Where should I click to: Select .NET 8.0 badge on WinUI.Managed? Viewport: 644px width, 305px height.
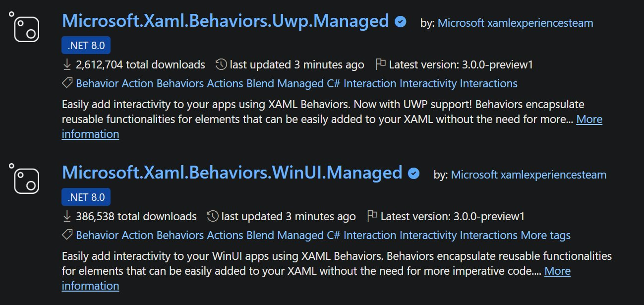[86, 197]
